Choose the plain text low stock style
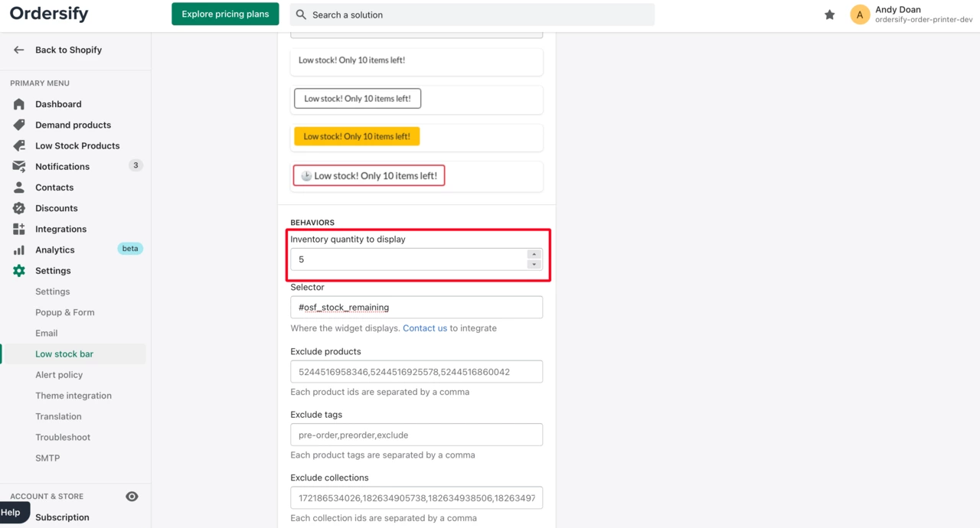Image resolution: width=980 pixels, height=528 pixels. click(416, 62)
